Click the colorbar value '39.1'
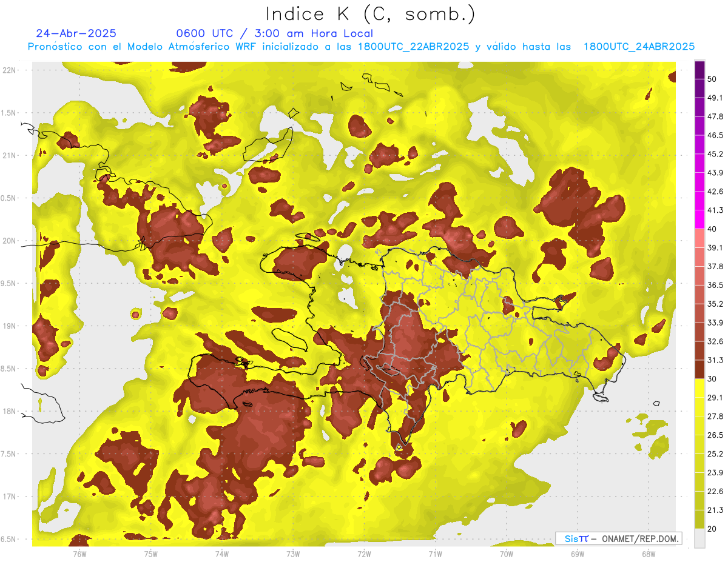 tap(715, 247)
